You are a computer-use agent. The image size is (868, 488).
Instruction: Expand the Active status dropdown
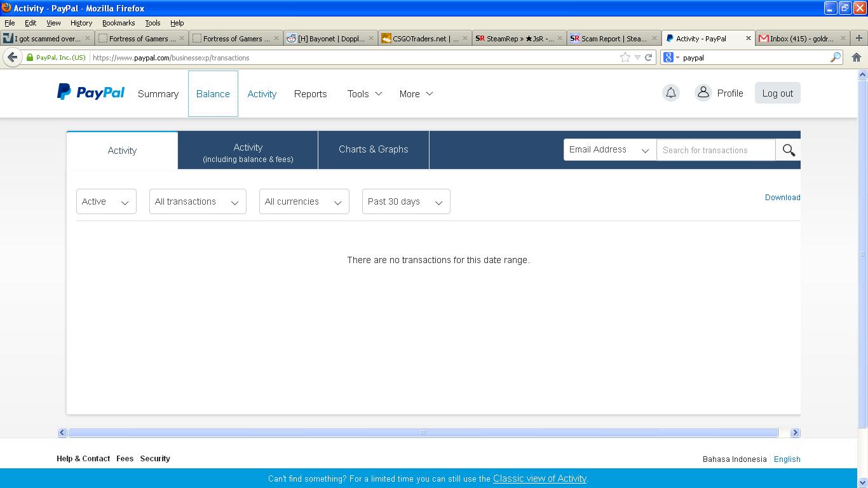(x=106, y=201)
